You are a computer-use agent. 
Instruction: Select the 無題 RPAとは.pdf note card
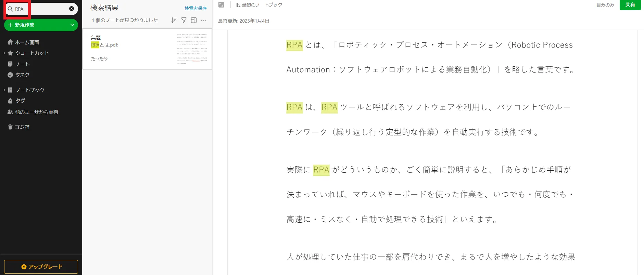147,49
